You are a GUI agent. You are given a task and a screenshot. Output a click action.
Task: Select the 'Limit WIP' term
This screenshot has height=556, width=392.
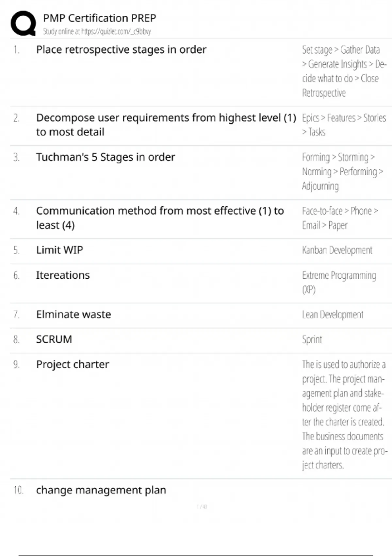(x=59, y=250)
